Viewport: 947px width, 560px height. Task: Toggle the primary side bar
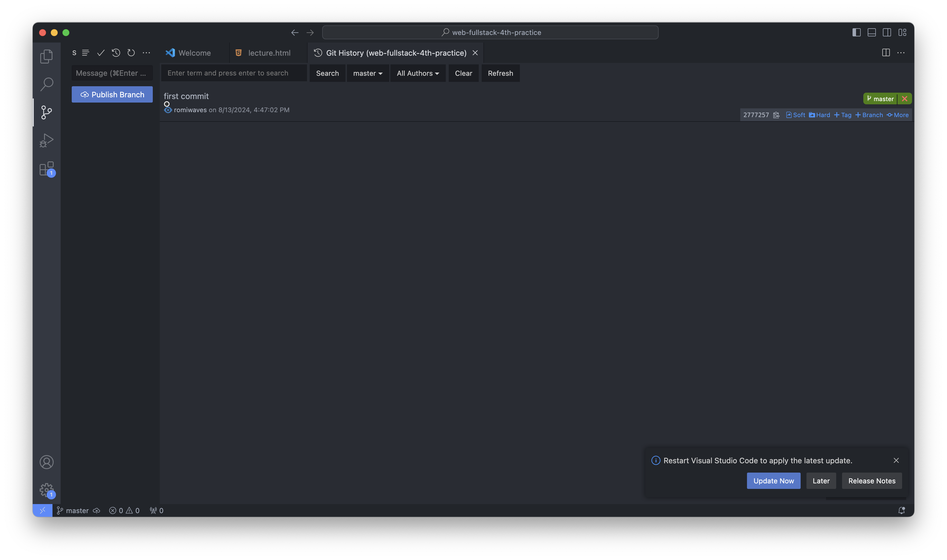[x=856, y=32]
